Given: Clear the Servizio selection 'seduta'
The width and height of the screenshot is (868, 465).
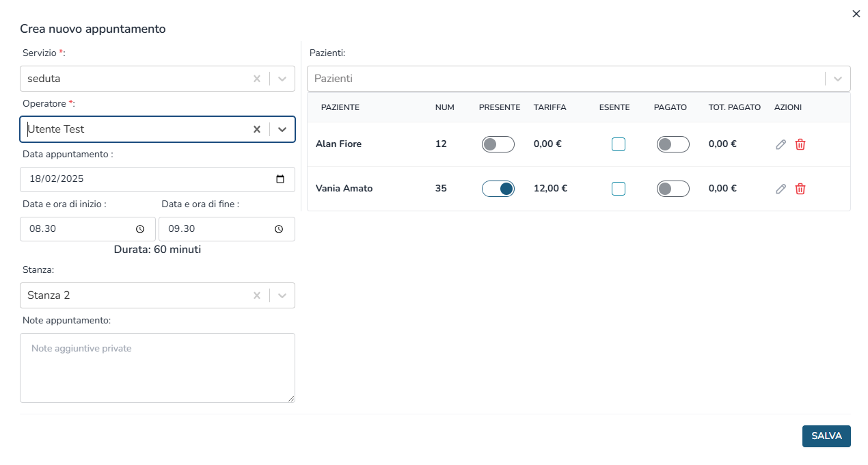Looking at the screenshot, I should point(257,79).
